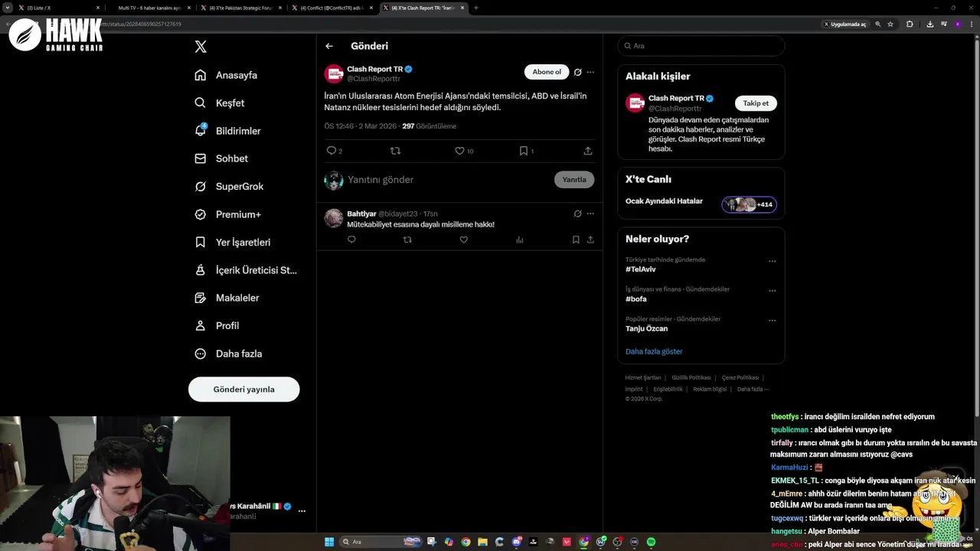Open the browser extensions icon
The height and width of the screenshot is (551, 980).
pos(910,24)
